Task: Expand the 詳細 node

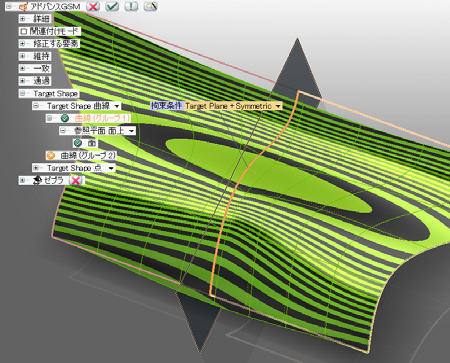Action: tap(22, 19)
